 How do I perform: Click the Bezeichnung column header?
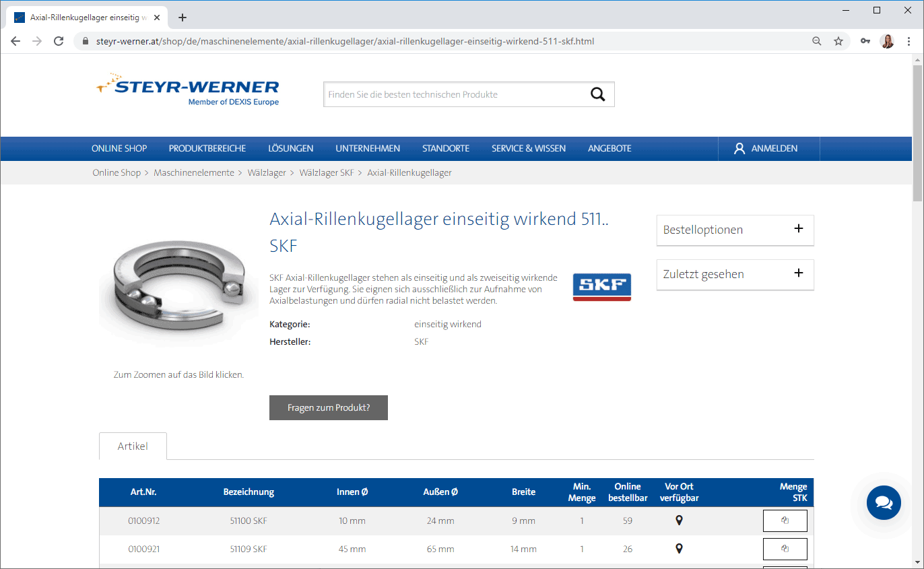pos(249,492)
